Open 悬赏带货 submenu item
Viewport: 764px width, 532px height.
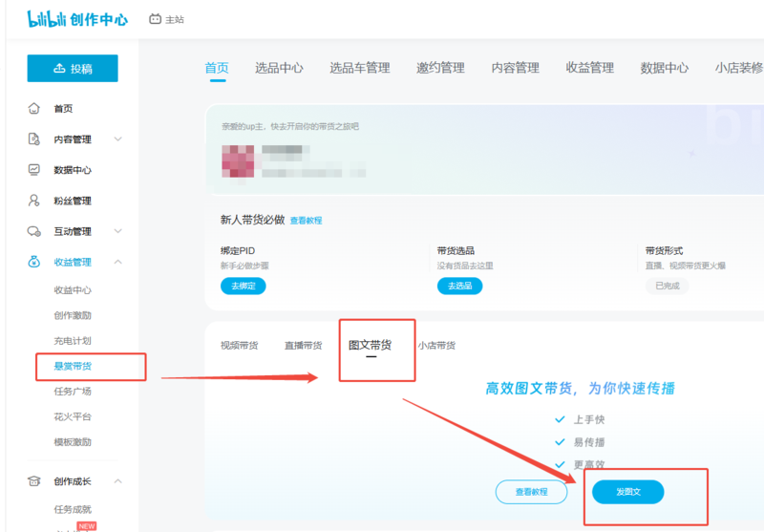coord(73,367)
